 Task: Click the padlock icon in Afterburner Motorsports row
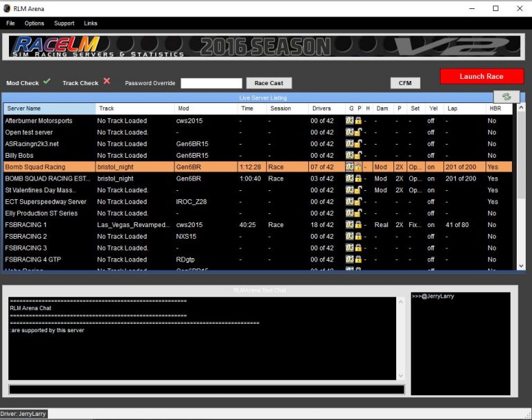point(359,121)
